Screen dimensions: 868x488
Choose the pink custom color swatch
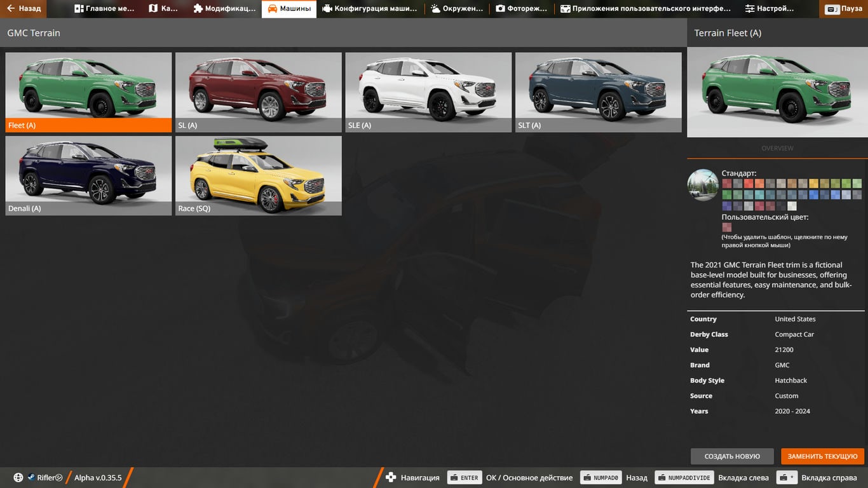point(727,227)
